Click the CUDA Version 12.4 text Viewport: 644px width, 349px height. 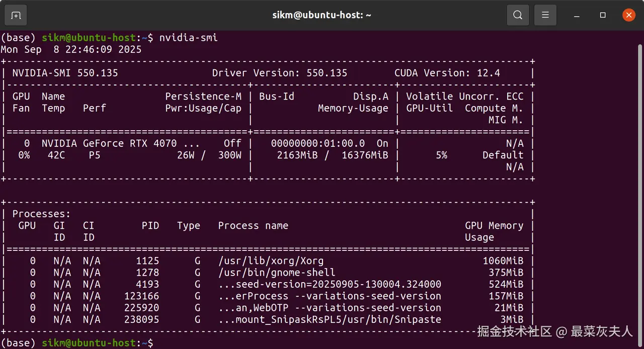447,73
